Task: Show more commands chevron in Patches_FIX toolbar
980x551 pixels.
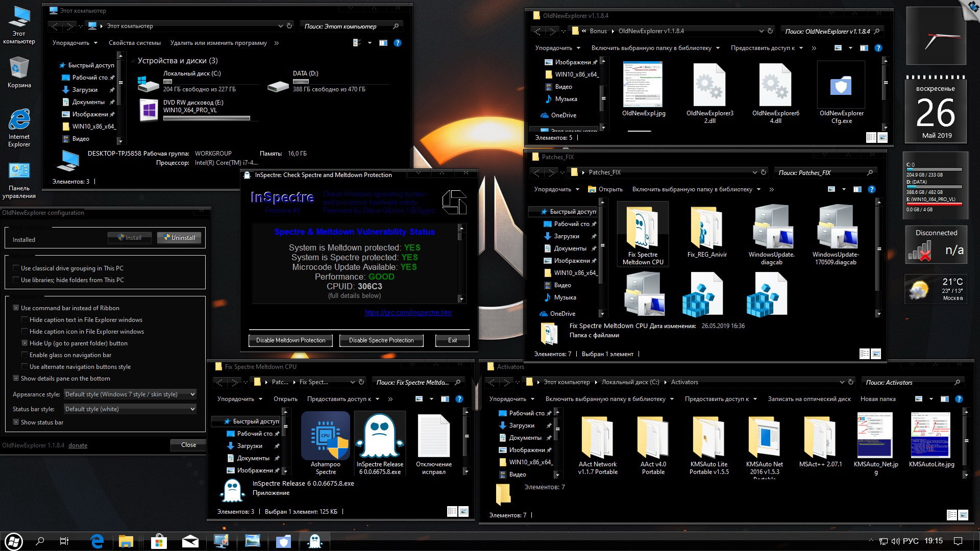Action: [x=771, y=189]
